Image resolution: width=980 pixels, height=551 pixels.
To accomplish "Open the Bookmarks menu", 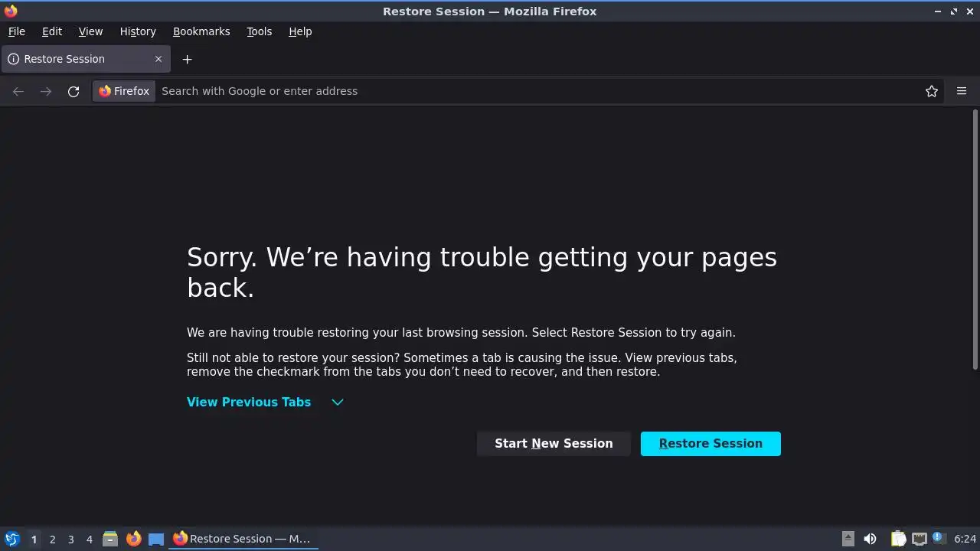I will 201,31.
